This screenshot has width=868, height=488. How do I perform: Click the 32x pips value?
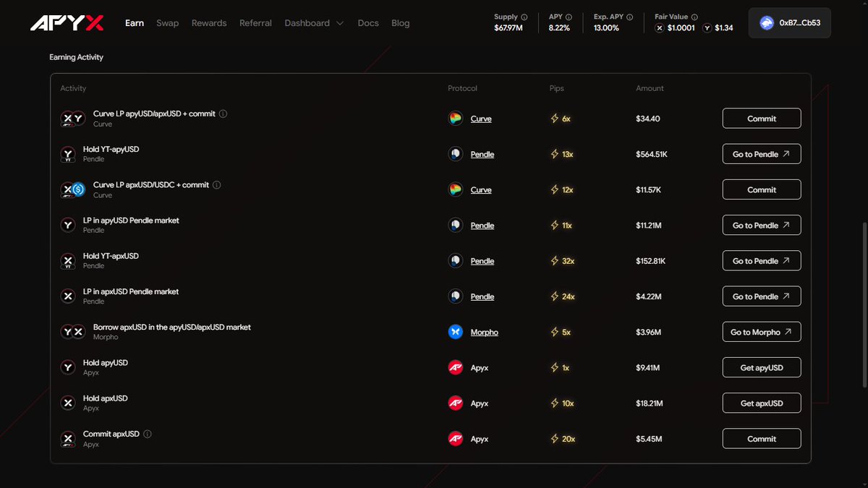568,261
